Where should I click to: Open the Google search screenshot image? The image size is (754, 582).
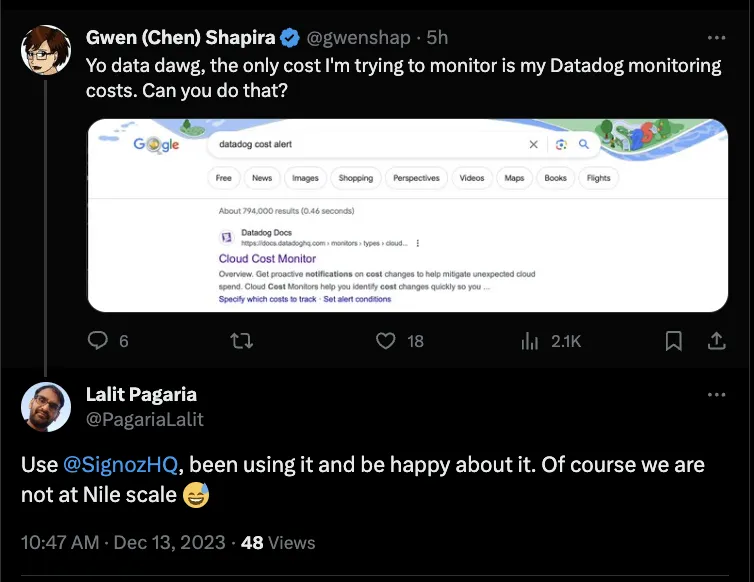tap(408, 215)
